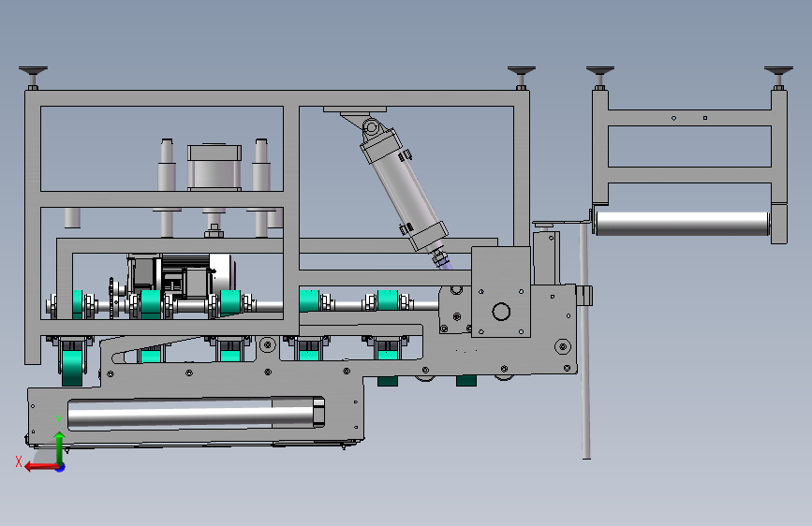Screen dimensions: 812x526
Task: Select the horizontal roller on the right stand
Action: 683,223
